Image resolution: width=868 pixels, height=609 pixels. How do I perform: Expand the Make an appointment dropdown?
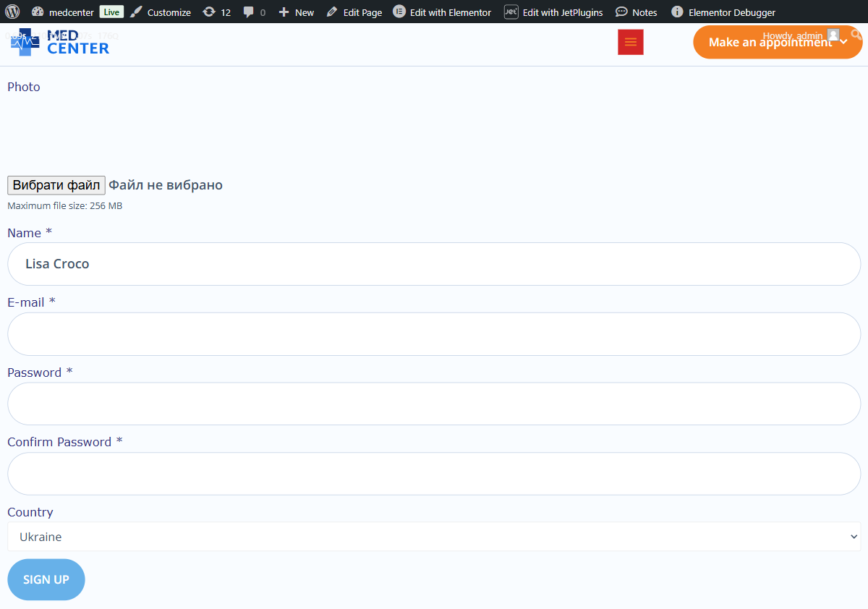pyautogui.click(x=777, y=43)
